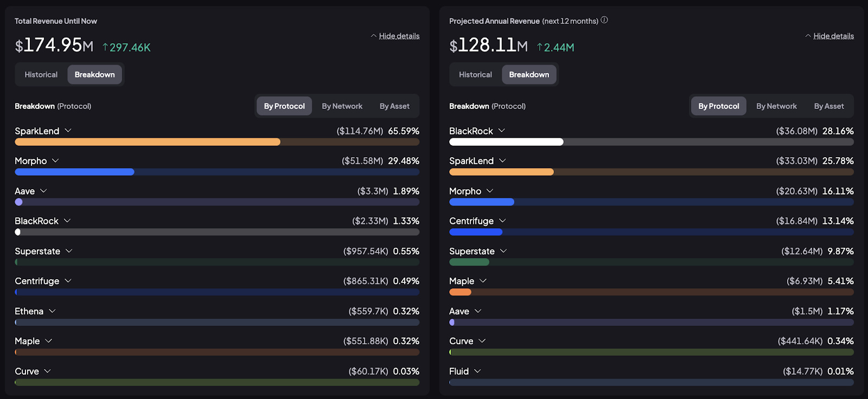Expand Maple row showing 5.41%

coord(483,281)
